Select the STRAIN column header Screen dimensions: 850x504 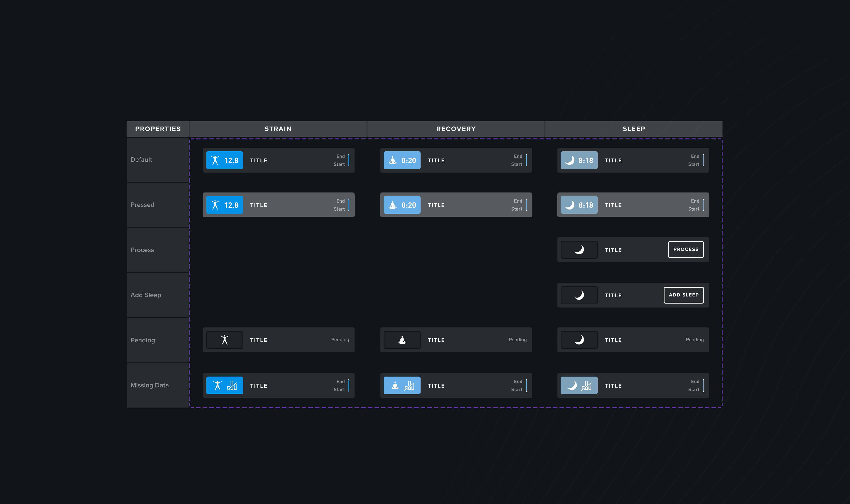pyautogui.click(x=278, y=129)
